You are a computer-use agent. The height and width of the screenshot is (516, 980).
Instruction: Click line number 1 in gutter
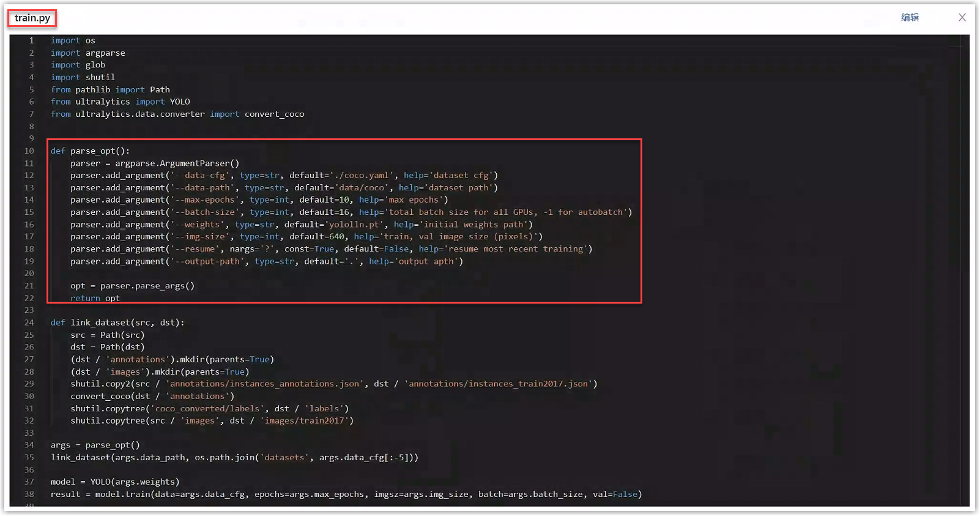[x=31, y=40]
